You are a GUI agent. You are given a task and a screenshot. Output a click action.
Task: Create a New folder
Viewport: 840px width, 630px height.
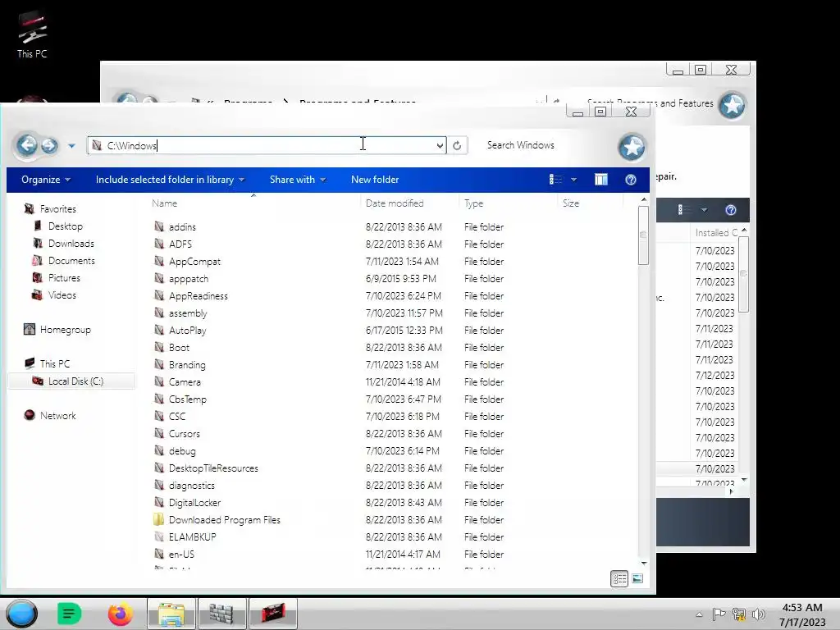tap(375, 180)
